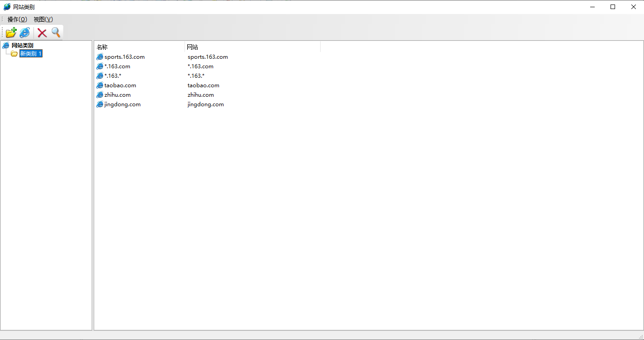
Task: Click *.163.com in the 网站 column
Action: [200, 66]
